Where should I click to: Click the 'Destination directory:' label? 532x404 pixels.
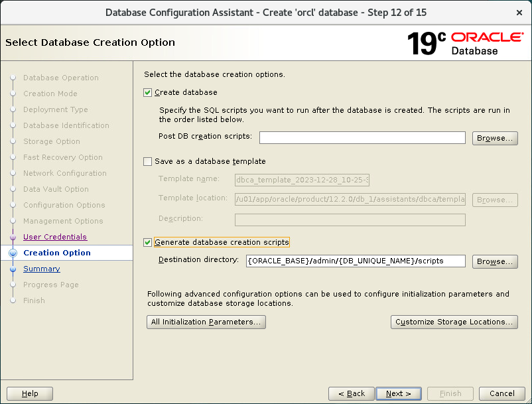(x=198, y=260)
